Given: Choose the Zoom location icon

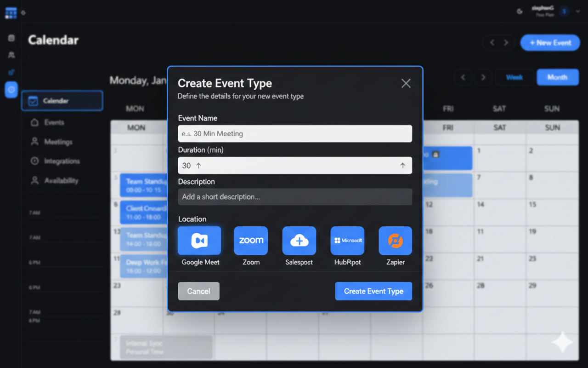Looking at the screenshot, I should click(x=251, y=241).
